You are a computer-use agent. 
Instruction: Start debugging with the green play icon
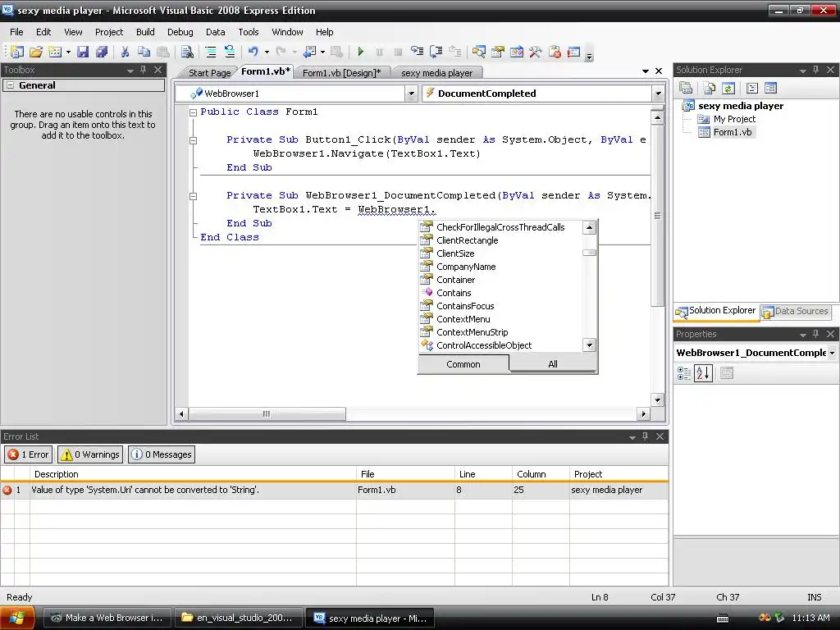(361, 52)
